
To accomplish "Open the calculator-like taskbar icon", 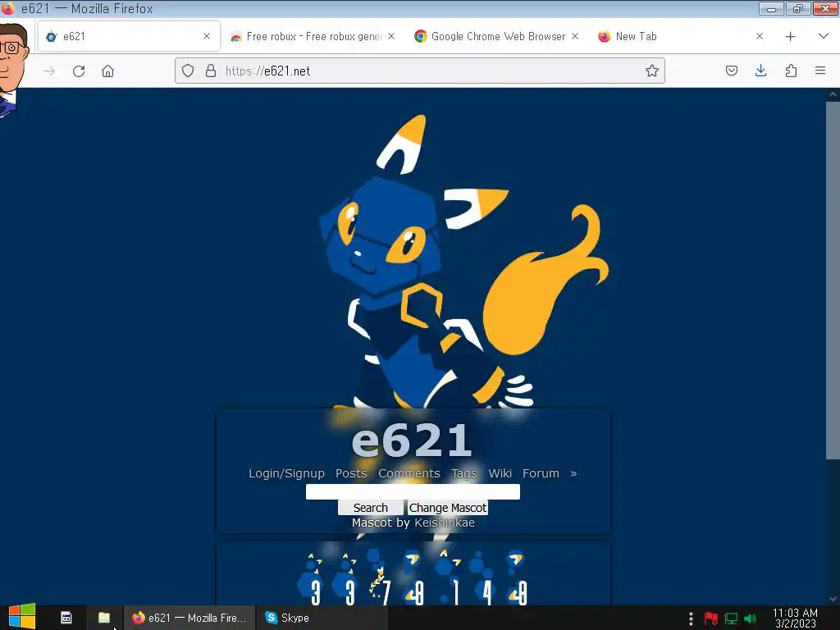I will [x=66, y=618].
